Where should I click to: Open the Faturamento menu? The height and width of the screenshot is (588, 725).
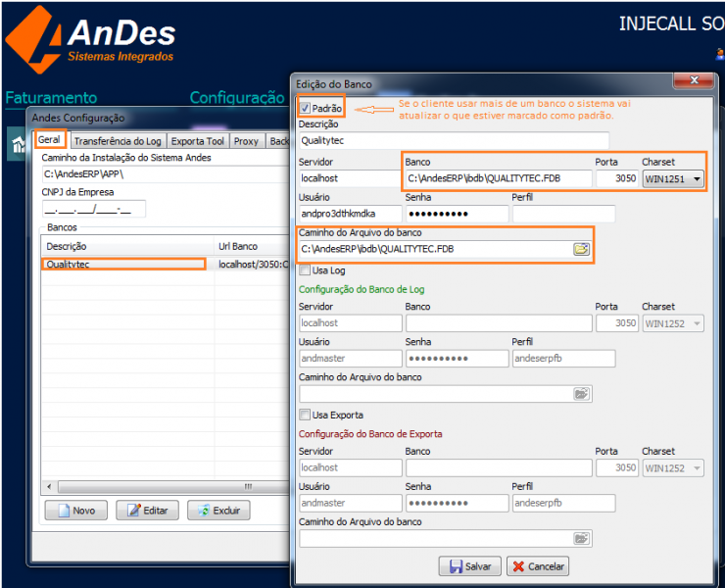(51, 98)
